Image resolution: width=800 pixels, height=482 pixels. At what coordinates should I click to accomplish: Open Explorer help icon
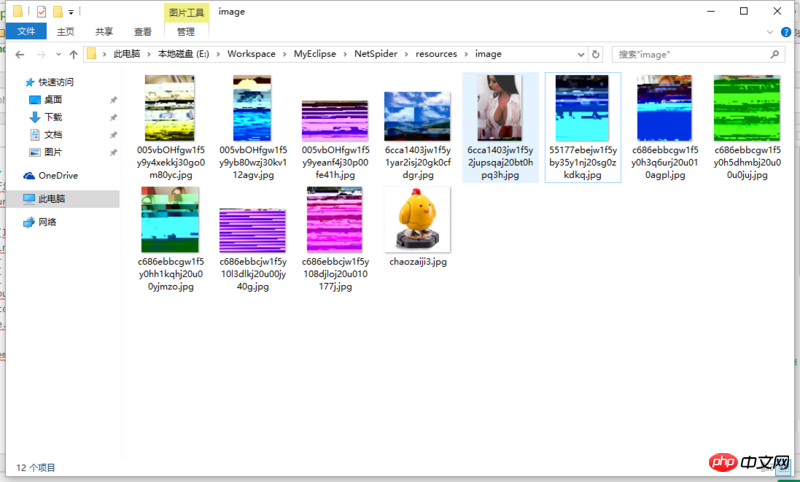[x=786, y=32]
